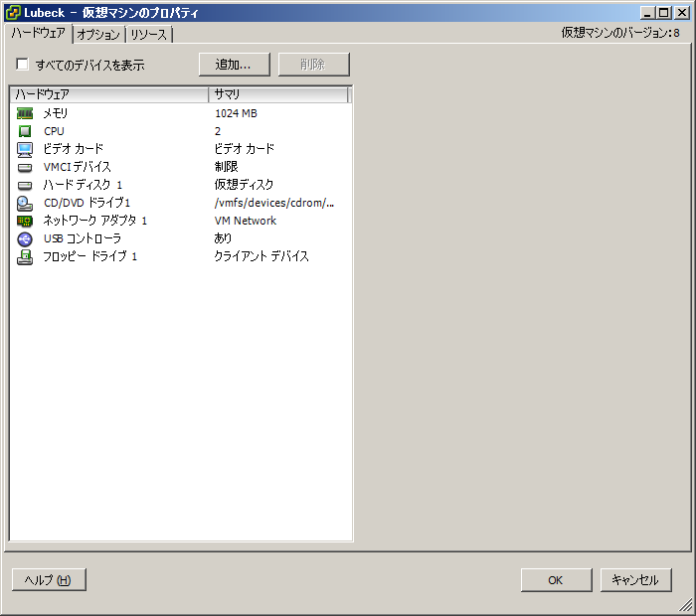Click the memory (メモリ) chip icon
The image size is (696, 616).
[25, 113]
